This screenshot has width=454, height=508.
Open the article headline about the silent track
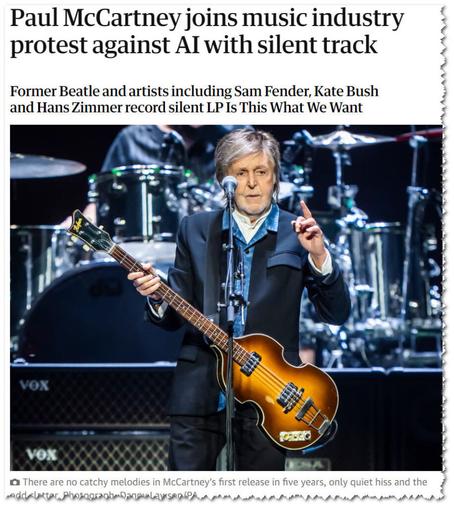pyautogui.click(x=207, y=31)
